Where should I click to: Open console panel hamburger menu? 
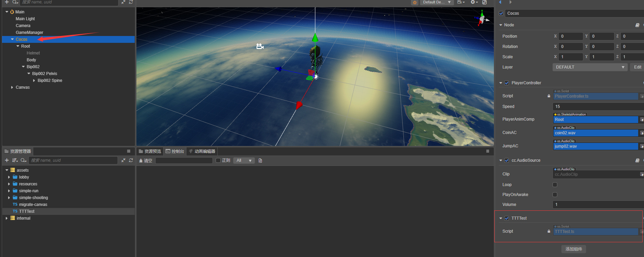pyautogui.click(x=488, y=151)
